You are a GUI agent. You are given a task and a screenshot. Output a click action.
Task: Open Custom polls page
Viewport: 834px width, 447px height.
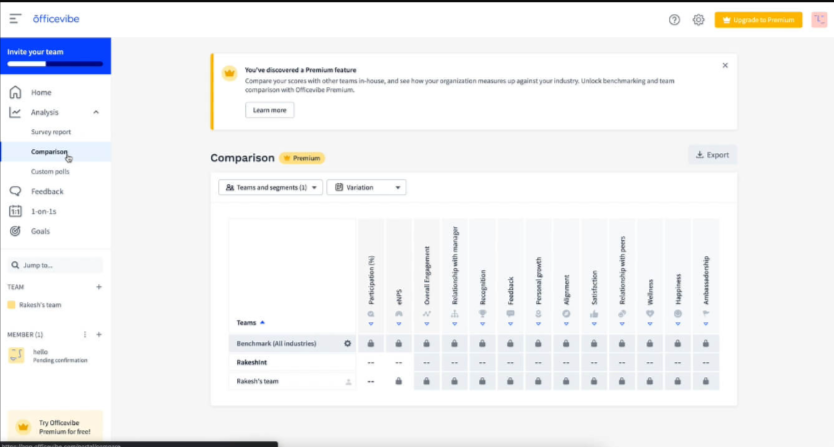coord(50,171)
